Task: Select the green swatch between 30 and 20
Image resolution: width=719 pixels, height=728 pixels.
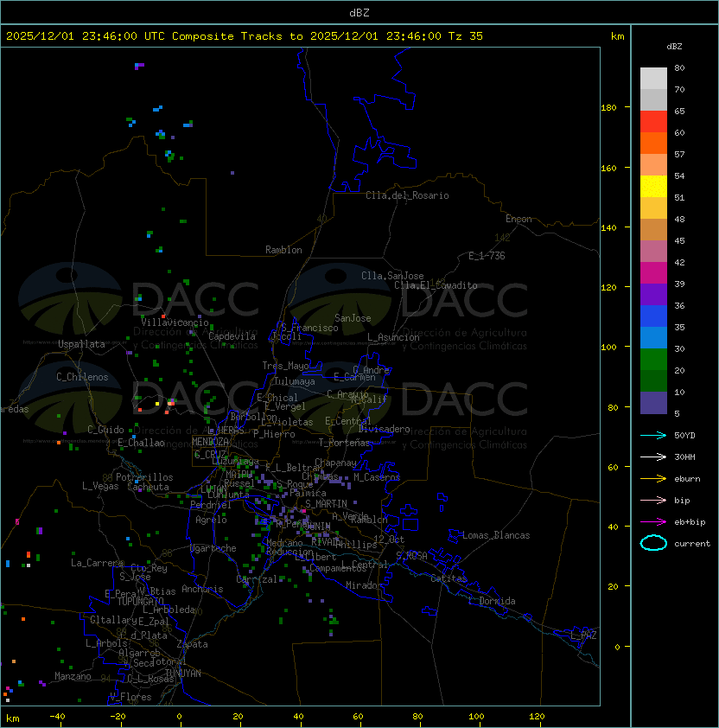Action: click(x=653, y=360)
